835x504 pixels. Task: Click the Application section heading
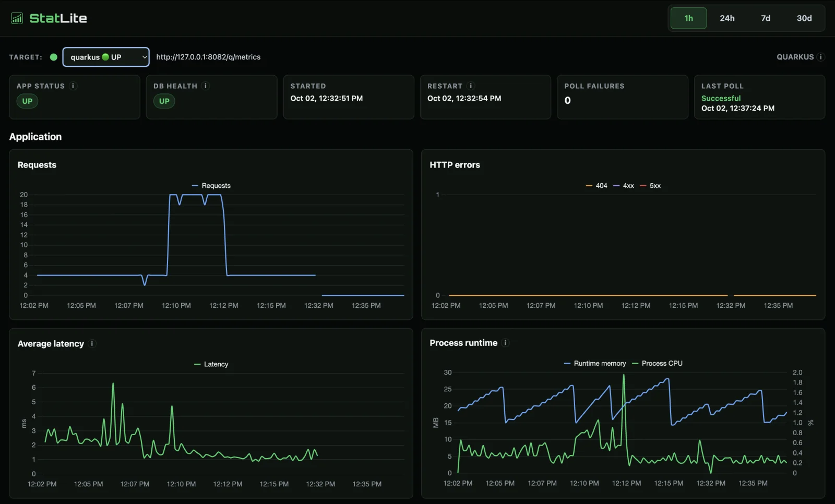coord(35,137)
